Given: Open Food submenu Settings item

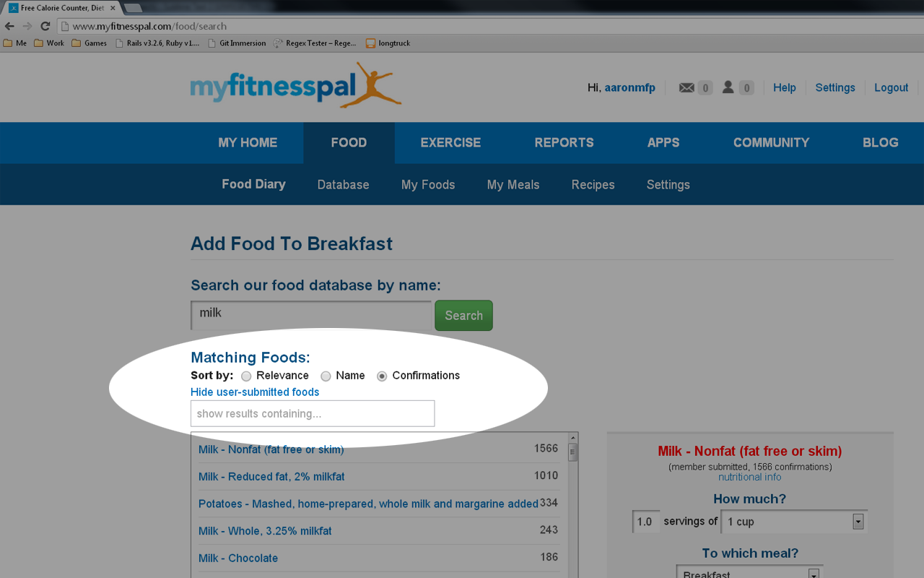Looking at the screenshot, I should click(668, 185).
